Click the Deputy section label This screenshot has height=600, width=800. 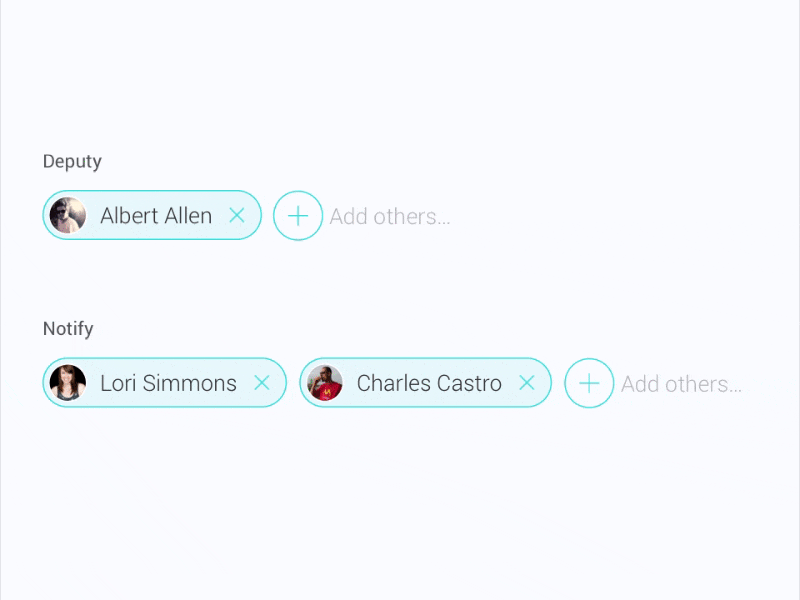pos(71,161)
